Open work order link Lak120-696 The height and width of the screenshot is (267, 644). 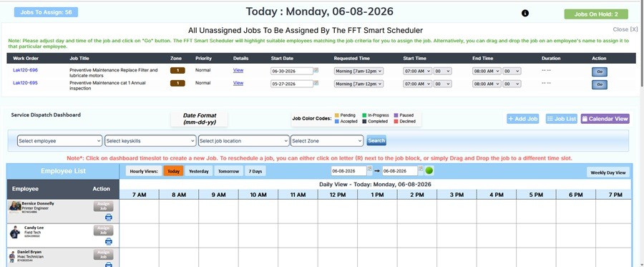[x=26, y=70]
